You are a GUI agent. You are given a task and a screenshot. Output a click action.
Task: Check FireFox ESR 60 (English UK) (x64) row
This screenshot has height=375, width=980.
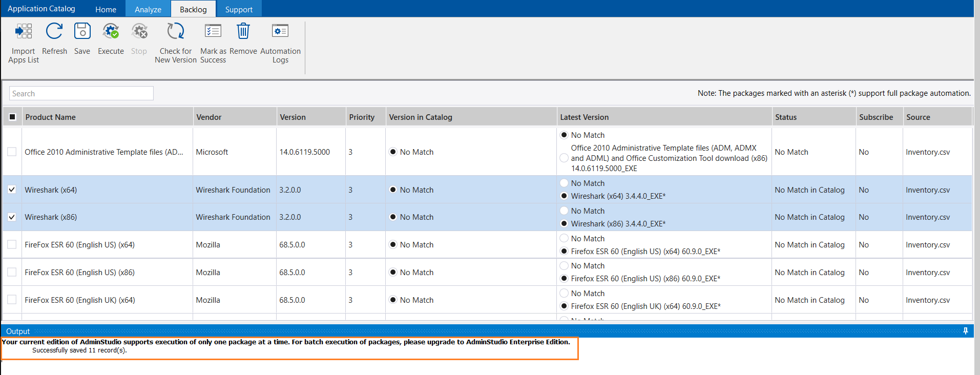tap(12, 300)
